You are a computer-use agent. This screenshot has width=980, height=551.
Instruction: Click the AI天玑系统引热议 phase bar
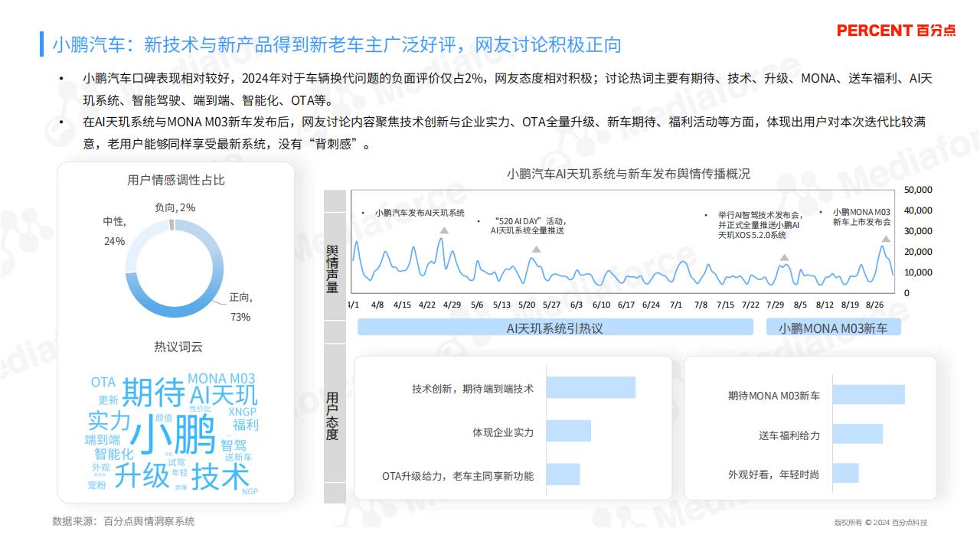(556, 328)
